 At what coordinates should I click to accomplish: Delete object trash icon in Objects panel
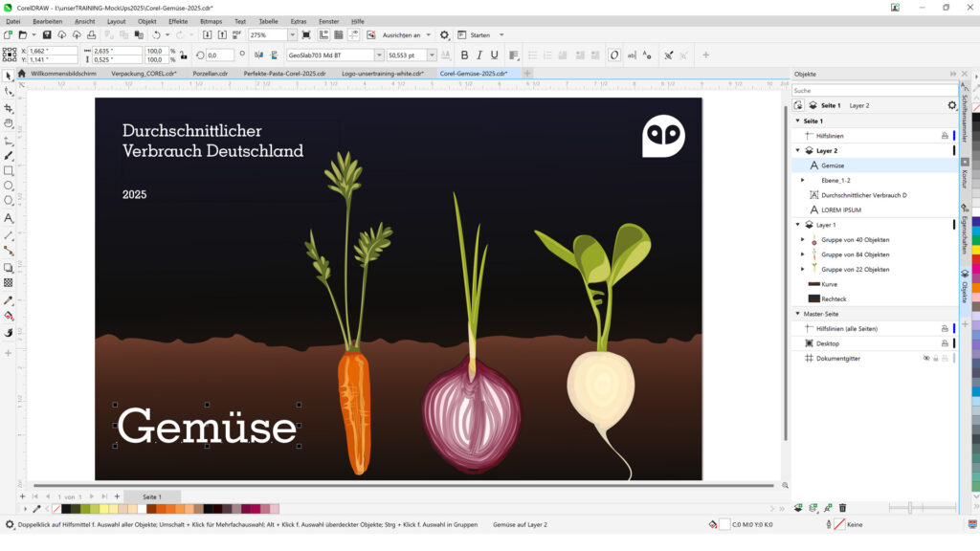point(842,508)
